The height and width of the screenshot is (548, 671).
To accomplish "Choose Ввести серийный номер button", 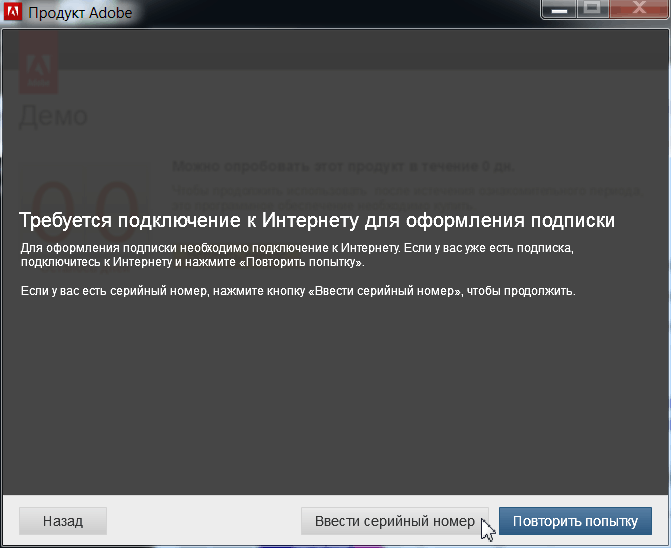I will (x=395, y=521).
